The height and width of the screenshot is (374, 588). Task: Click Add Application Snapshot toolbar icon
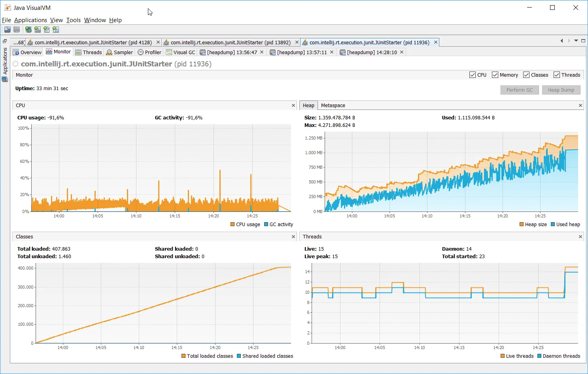56,30
